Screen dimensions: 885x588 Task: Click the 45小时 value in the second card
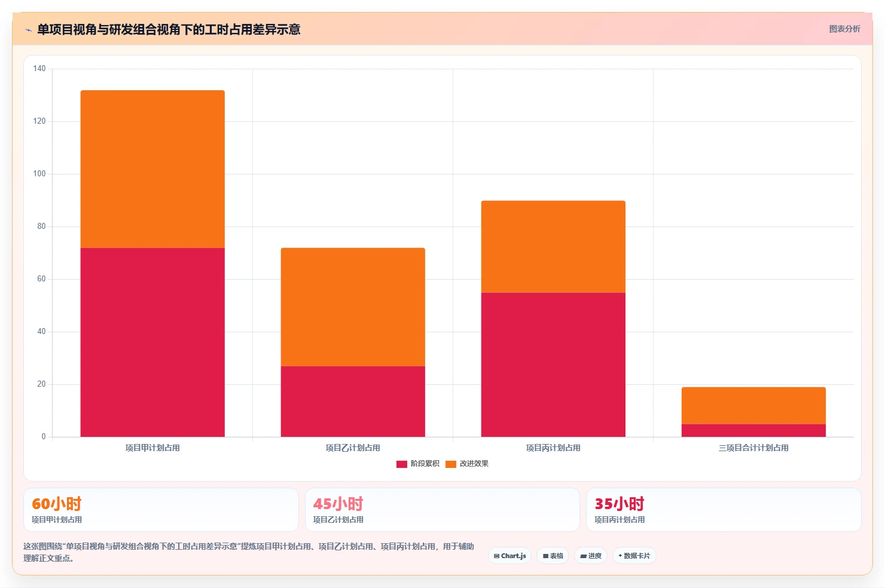point(338,504)
